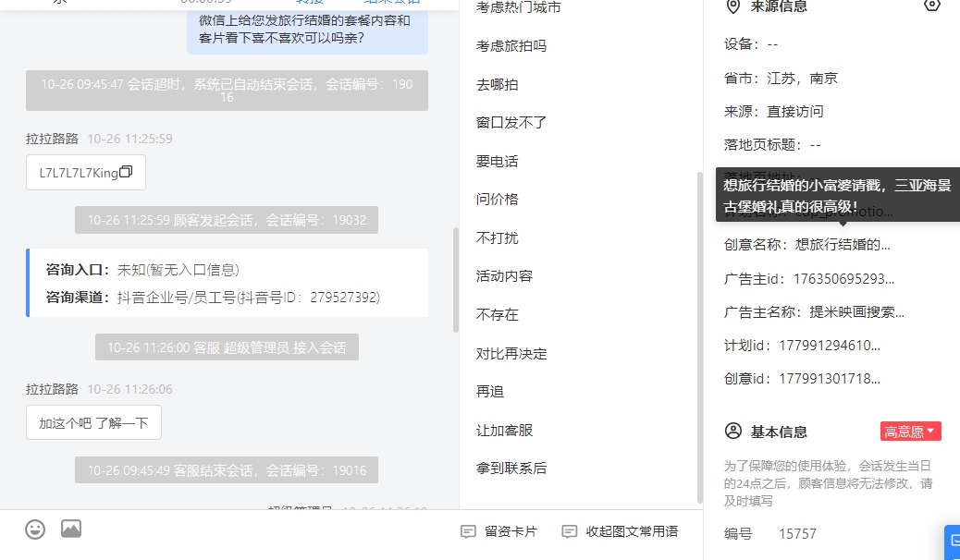The width and height of the screenshot is (960, 560).
Task: Click the 会话编号 19032 system notice
Action: pos(227,220)
